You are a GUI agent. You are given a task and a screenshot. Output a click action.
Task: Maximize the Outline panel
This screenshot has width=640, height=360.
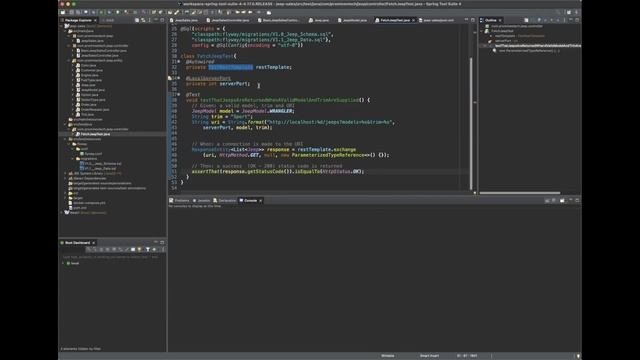point(577,20)
